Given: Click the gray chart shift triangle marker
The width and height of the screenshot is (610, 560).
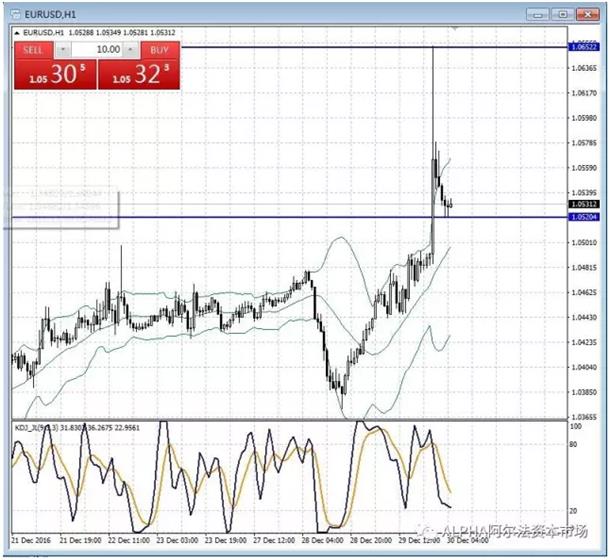Looking at the screenshot, I should (x=455, y=30).
